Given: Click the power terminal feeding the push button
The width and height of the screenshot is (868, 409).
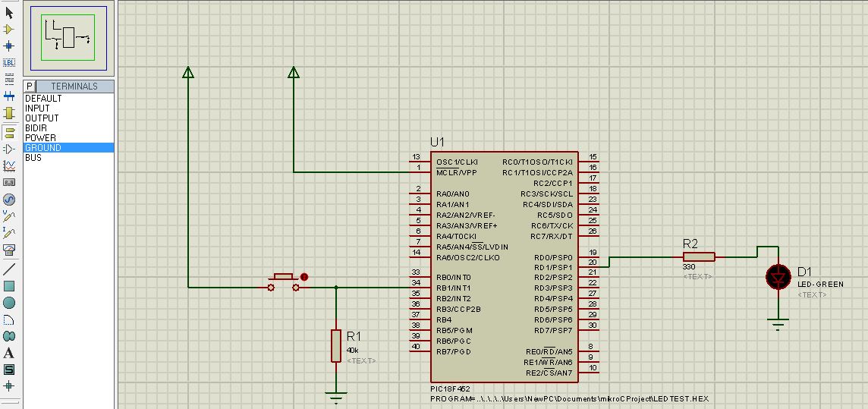Looking at the screenshot, I should [x=188, y=72].
